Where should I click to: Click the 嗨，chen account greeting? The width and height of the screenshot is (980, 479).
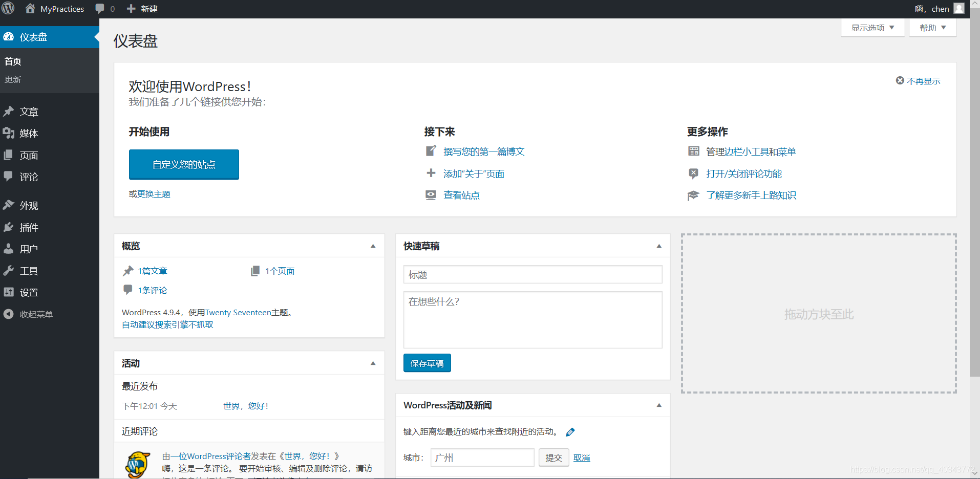tap(932, 9)
